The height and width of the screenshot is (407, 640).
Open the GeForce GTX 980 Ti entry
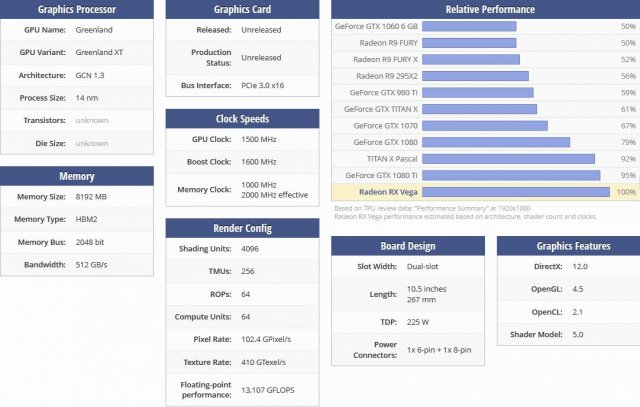(384, 93)
